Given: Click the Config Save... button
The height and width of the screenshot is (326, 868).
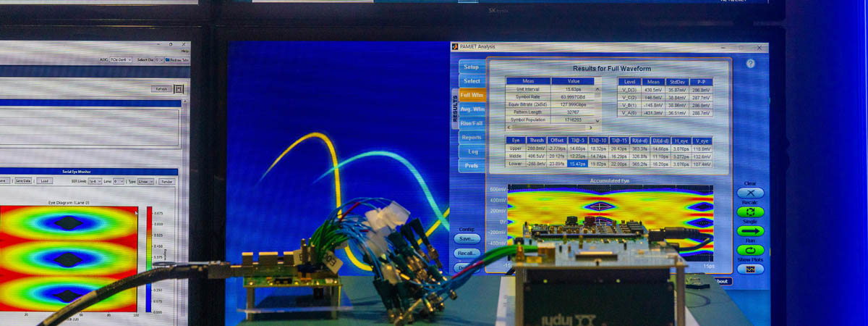Looking at the screenshot, I should (467, 238).
